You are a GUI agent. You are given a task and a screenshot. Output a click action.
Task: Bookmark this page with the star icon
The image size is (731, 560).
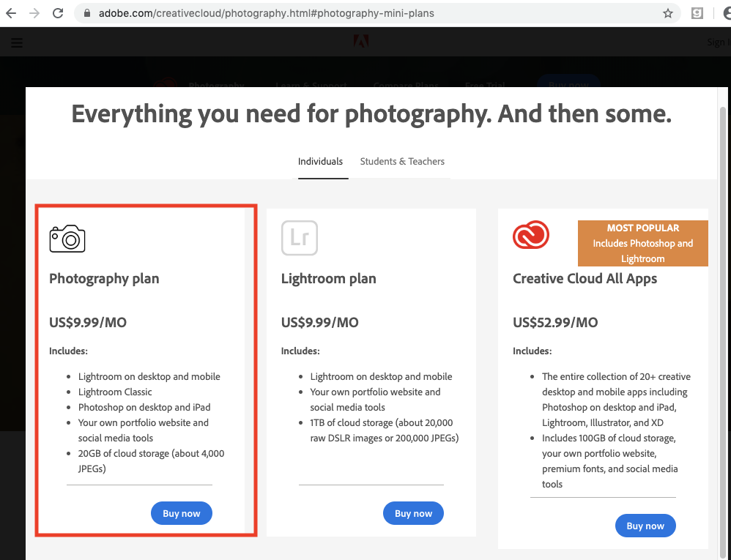point(668,13)
